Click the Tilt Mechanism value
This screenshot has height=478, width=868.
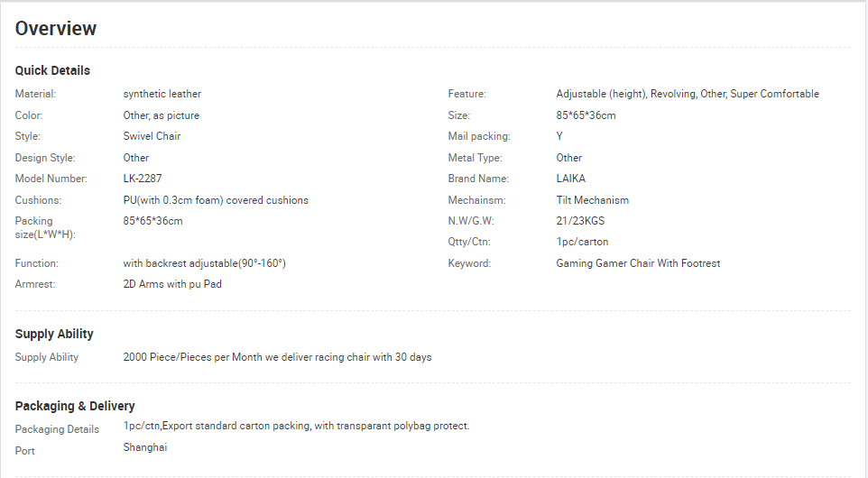(592, 199)
